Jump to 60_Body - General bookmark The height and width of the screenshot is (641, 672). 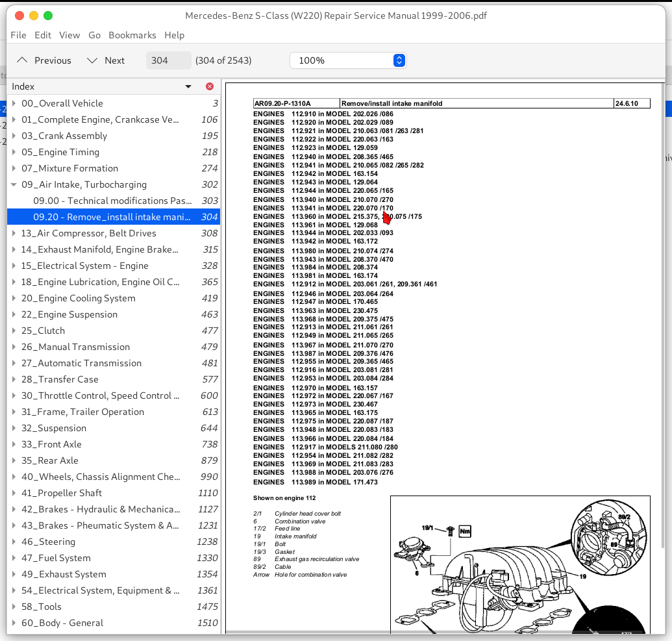pos(62,623)
